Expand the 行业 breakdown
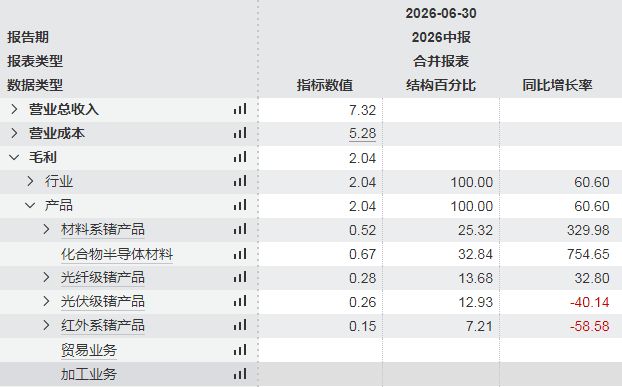The width and height of the screenshot is (622, 387). click(x=31, y=182)
